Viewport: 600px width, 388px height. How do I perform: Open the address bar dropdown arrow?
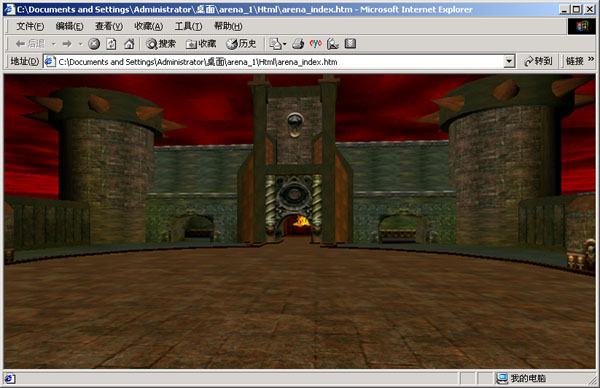509,61
